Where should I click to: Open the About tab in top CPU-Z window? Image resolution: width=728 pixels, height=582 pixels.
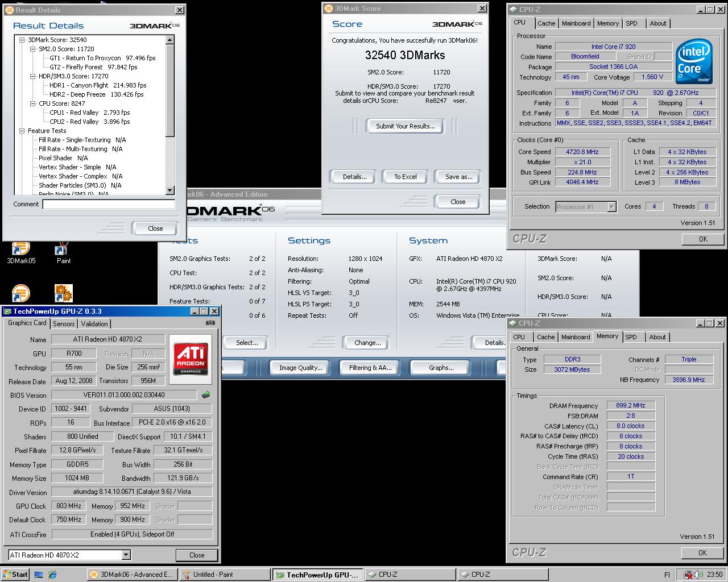click(658, 23)
